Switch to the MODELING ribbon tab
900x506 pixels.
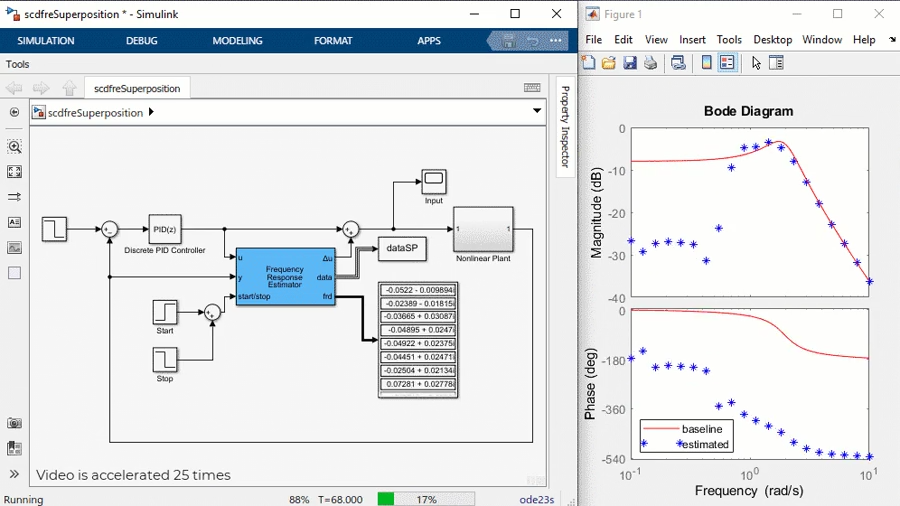[x=237, y=41]
